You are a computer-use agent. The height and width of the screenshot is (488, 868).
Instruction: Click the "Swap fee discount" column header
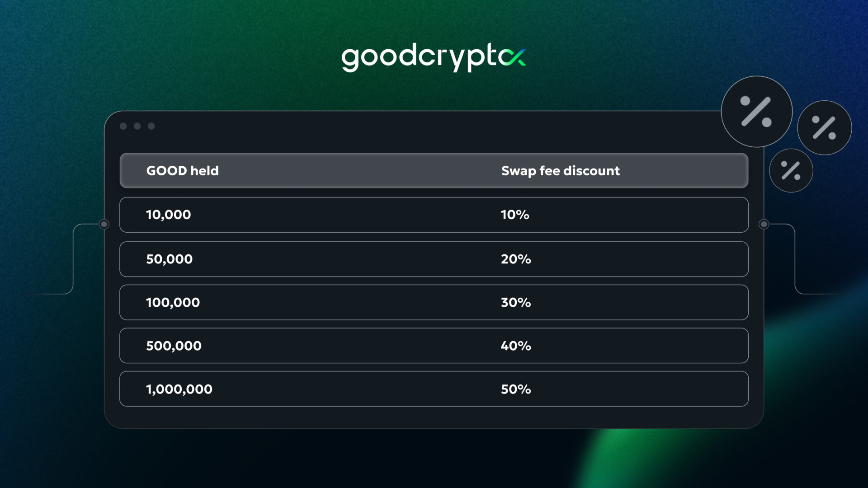coord(560,171)
